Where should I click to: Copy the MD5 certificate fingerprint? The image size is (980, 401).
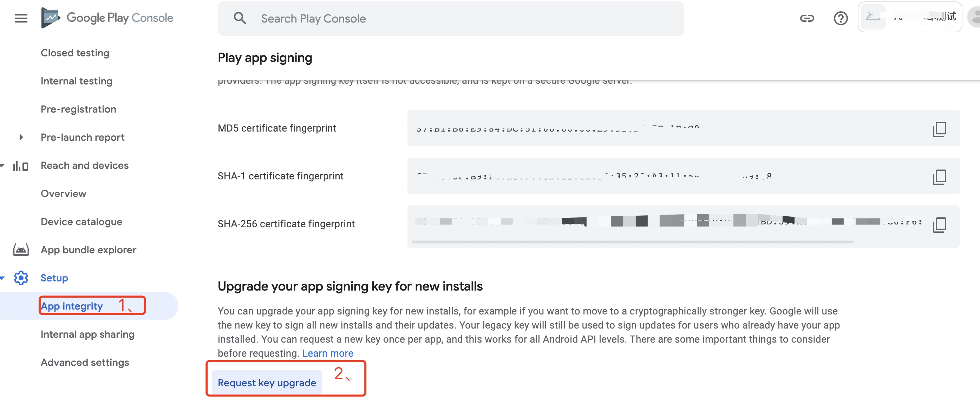(x=939, y=129)
